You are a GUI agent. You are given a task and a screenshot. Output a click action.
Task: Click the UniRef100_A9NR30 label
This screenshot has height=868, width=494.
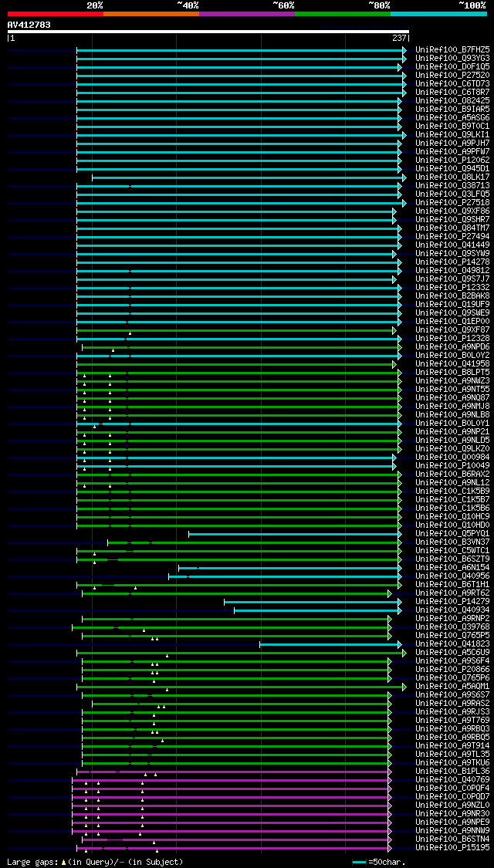(452, 814)
